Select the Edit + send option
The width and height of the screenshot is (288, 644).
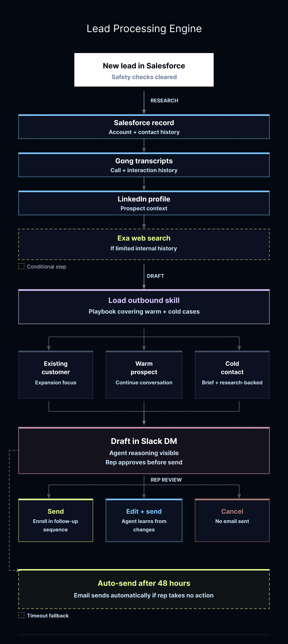click(x=144, y=520)
